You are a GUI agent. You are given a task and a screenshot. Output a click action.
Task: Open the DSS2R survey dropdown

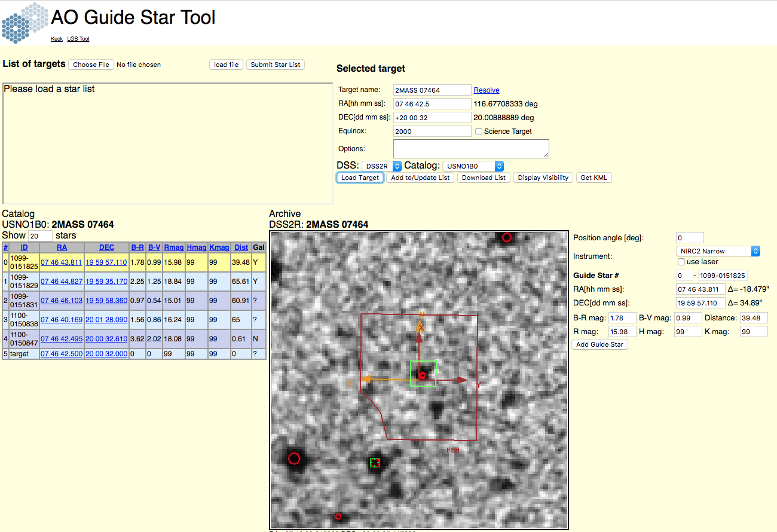click(x=381, y=166)
